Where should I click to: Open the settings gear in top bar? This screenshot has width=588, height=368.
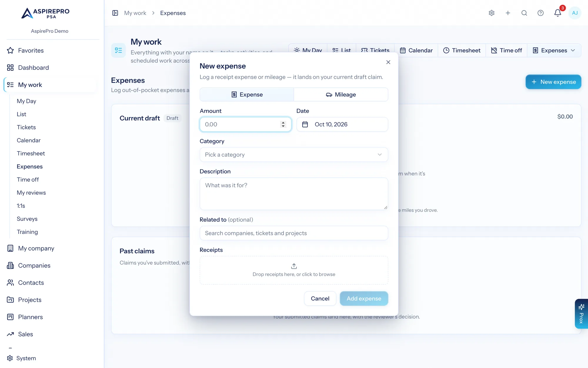pos(492,13)
